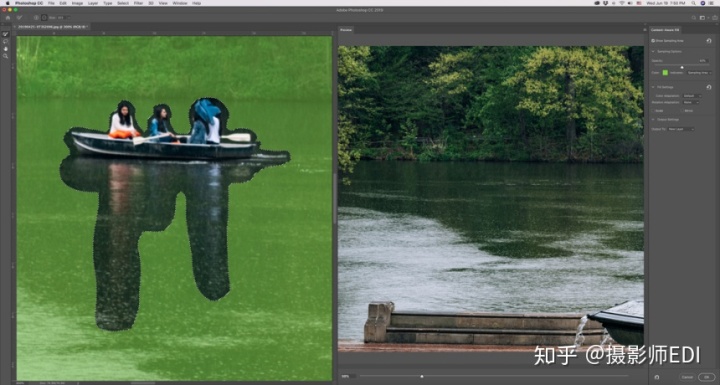Viewport: 720px width, 385px height.
Task: Open the Help menu
Action: (197, 3)
